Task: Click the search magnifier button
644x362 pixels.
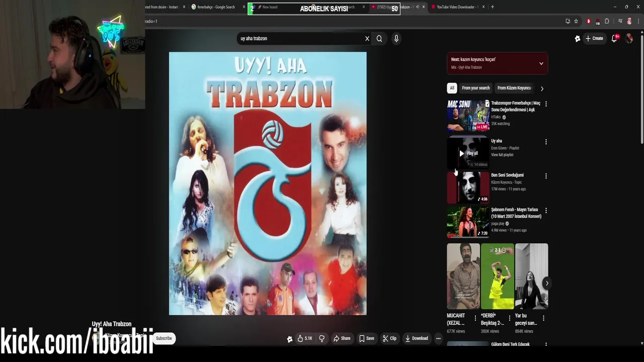Action: click(379, 39)
